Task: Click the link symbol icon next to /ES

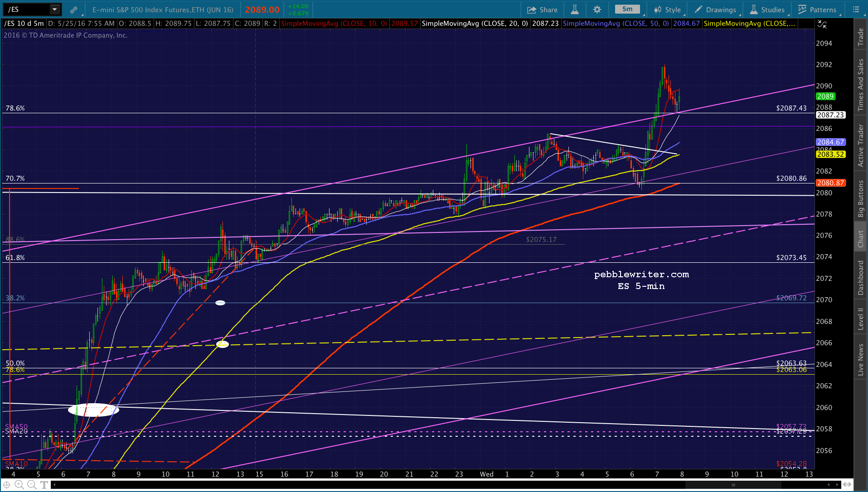Action: 73,10
